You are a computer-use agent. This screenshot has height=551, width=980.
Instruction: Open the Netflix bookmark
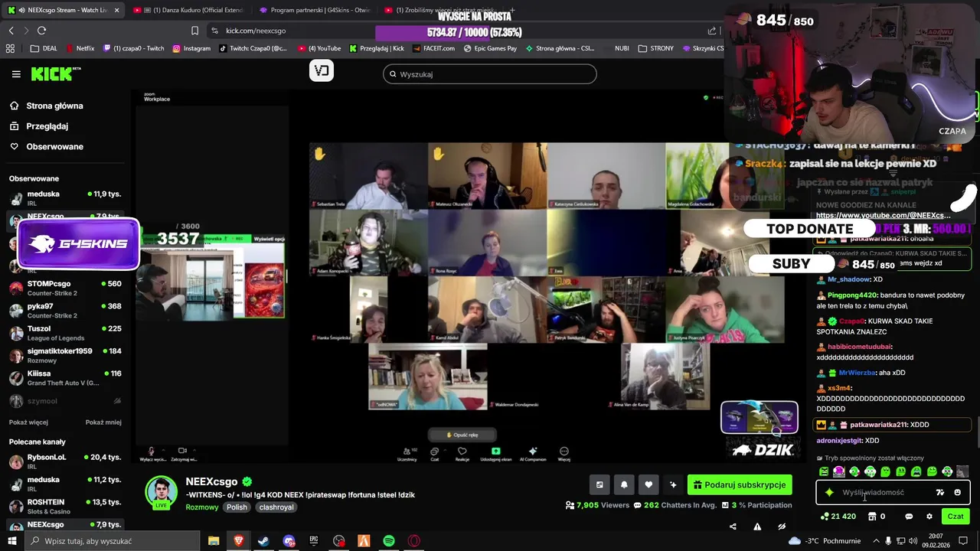tap(80, 48)
